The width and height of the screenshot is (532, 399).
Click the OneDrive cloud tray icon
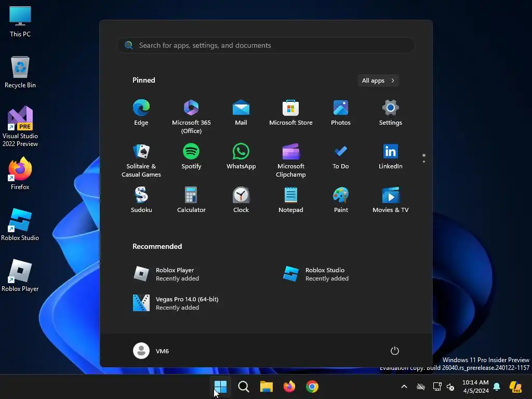click(x=421, y=387)
